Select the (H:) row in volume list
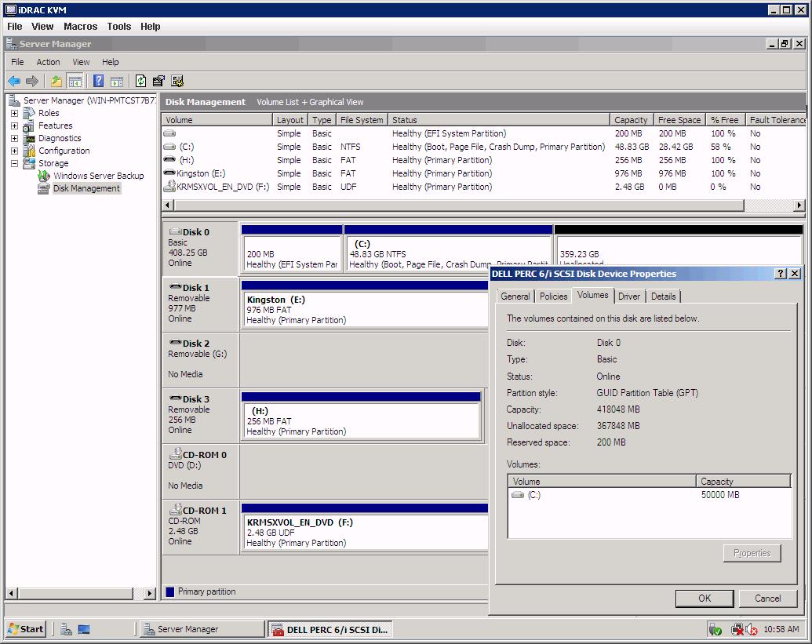Image resolution: width=812 pixels, height=644 pixels. coord(483,160)
